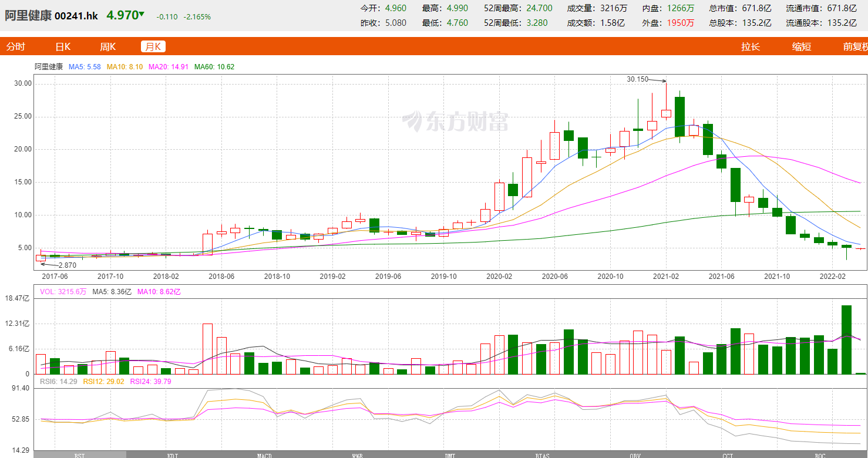Click the RSI24: 39.79 indicator label

point(152,382)
